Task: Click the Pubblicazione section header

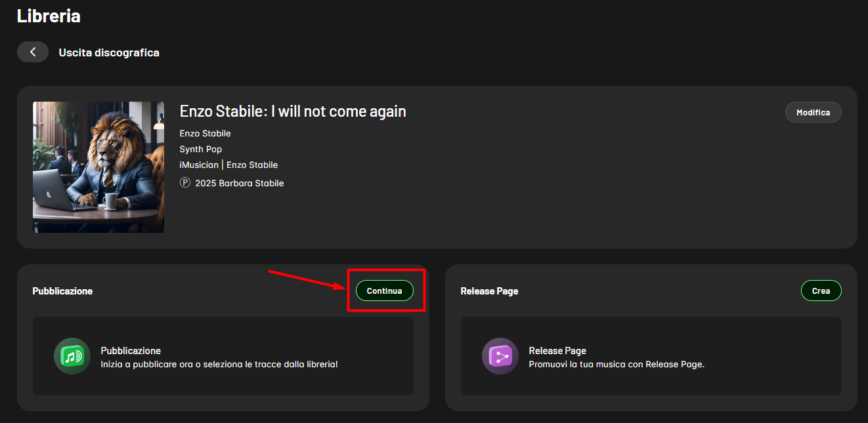Action: (x=62, y=291)
